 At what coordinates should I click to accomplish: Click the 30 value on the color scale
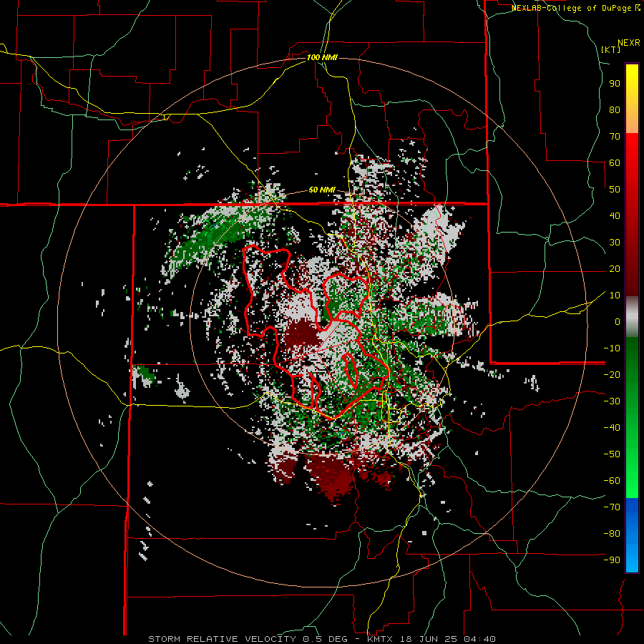coord(615,243)
